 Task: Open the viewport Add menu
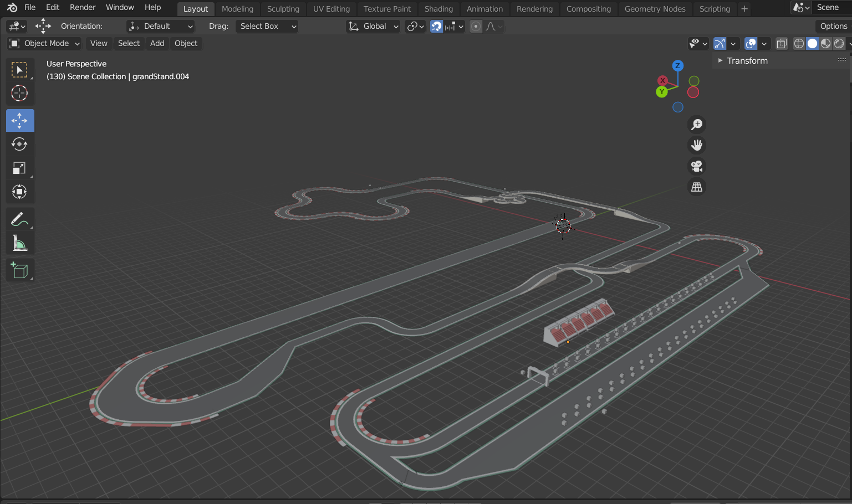157,43
